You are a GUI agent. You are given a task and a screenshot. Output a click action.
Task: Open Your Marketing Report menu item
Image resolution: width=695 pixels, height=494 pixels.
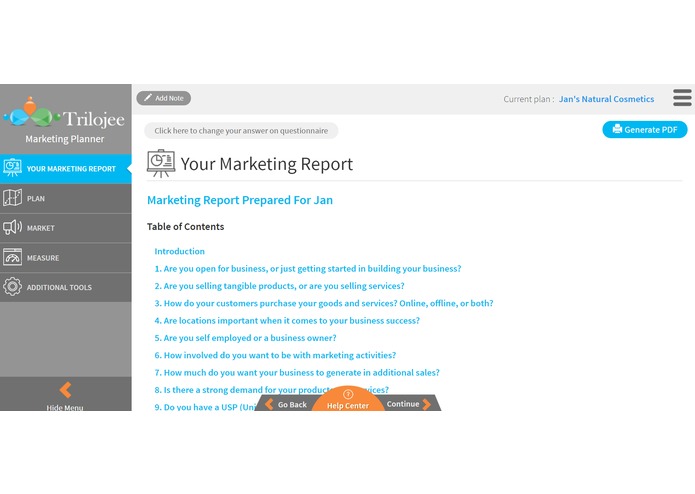pos(66,169)
